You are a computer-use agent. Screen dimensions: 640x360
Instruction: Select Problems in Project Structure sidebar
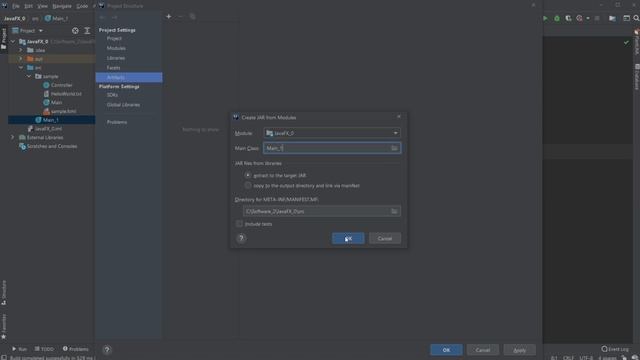[117, 122]
